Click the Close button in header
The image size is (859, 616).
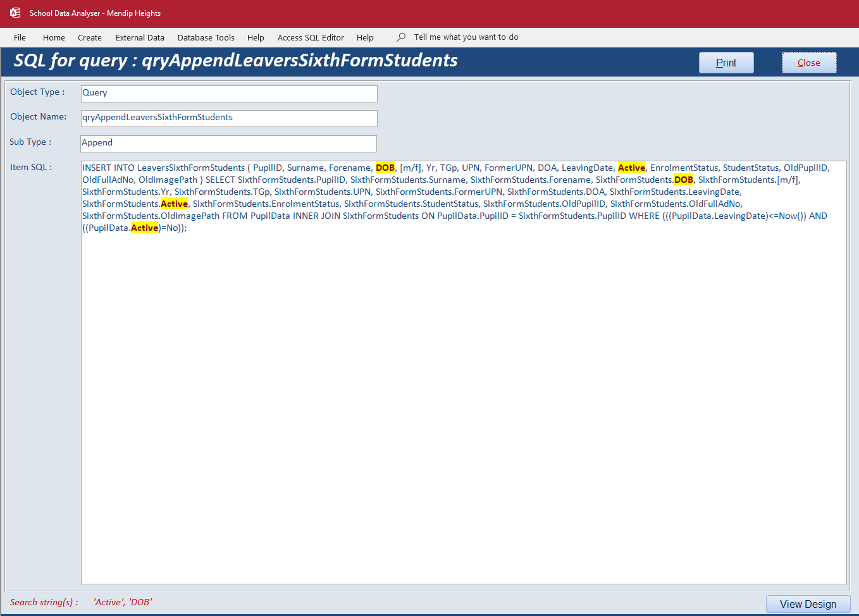(809, 63)
